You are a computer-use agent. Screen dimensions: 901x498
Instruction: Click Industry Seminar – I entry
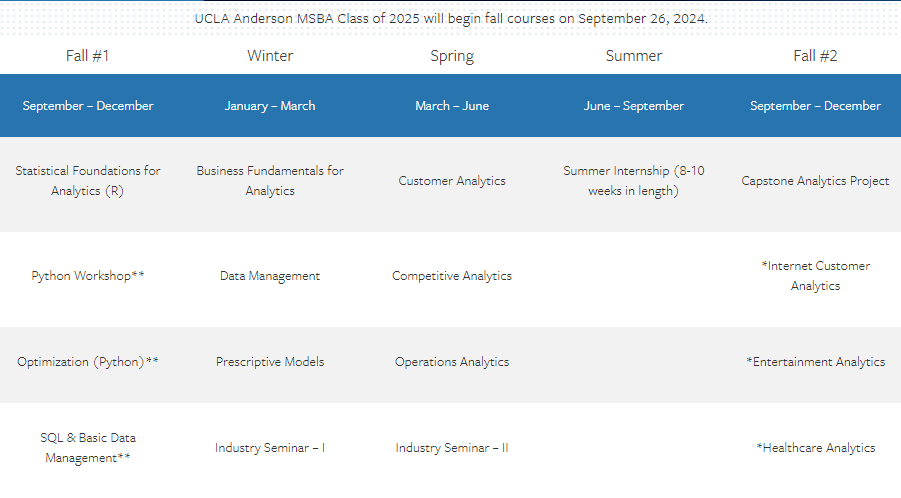[269, 447]
